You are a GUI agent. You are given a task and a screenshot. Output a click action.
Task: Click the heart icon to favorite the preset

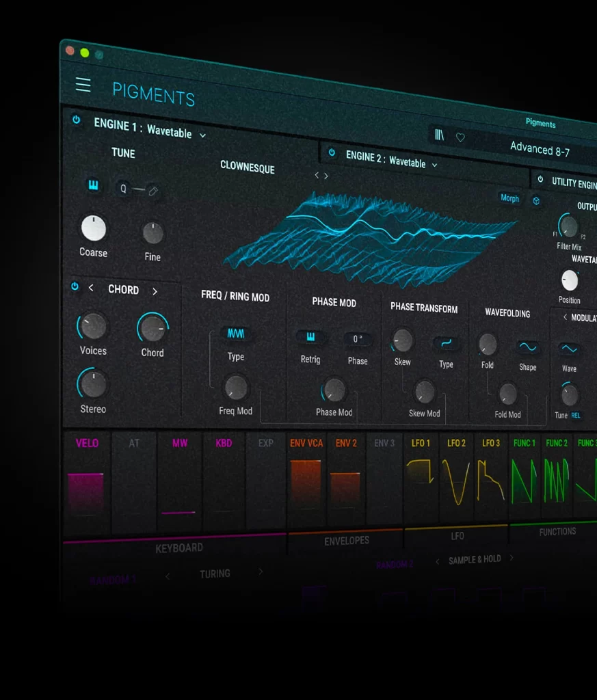(x=460, y=137)
